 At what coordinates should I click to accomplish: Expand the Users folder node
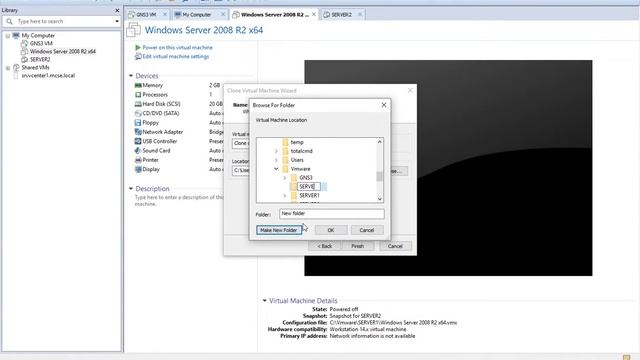coord(276,160)
